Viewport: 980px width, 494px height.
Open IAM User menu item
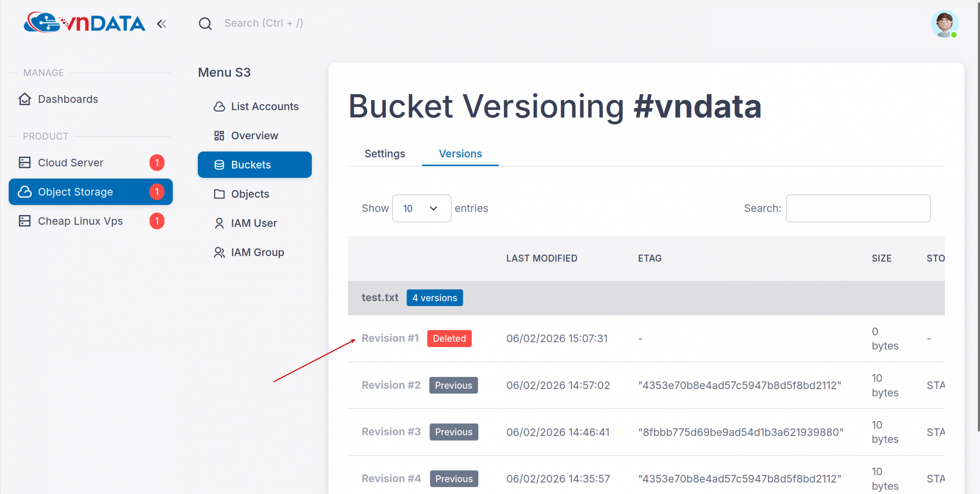[253, 223]
